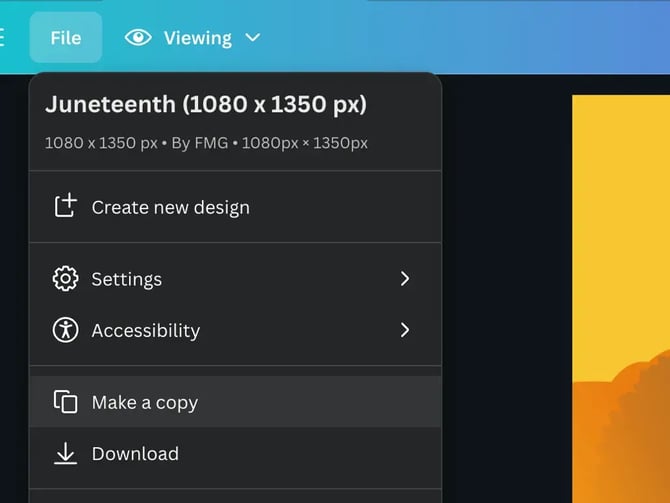
Task: Expand the Settings submenu chevron
Action: point(405,279)
